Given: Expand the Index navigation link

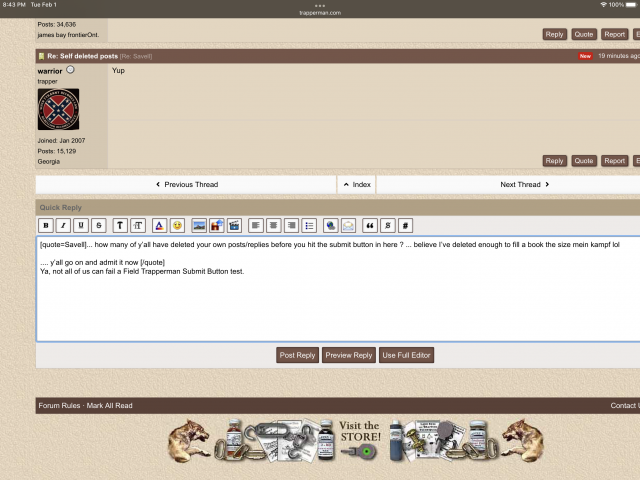Looking at the screenshot, I should (356, 184).
